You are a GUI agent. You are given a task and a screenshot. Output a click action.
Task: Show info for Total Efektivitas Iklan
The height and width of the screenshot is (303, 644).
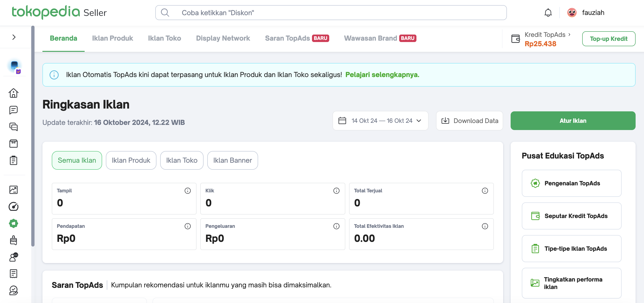click(x=485, y=226)
